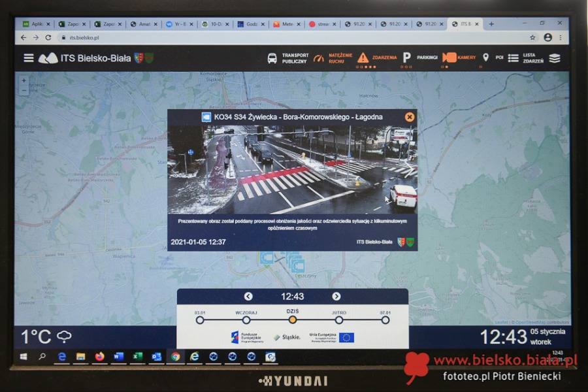
Task: Toggle the Natężenie Ruchu gauge icon
Action: (318, 58)
